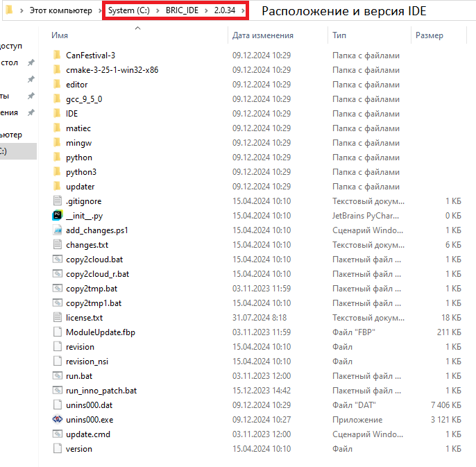Select the PyCharm icon of __init__.py

(58, 215)
